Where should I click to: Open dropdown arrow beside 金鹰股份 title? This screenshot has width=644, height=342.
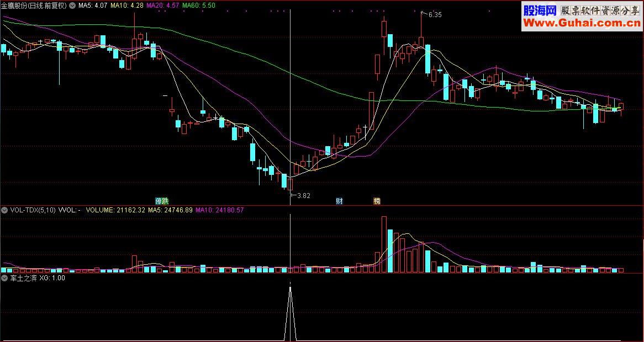(73, 6)
